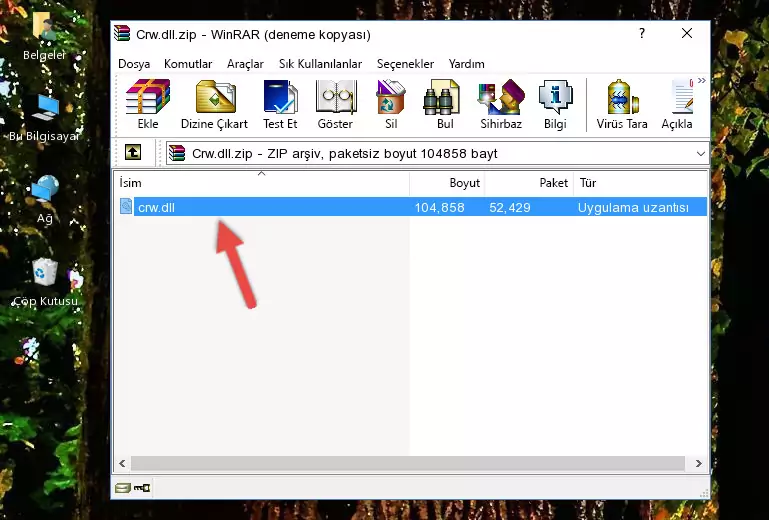The width and height of the screenshot is (769, 520).
Task: Sort by Tür column header
Action: [640, 183]
